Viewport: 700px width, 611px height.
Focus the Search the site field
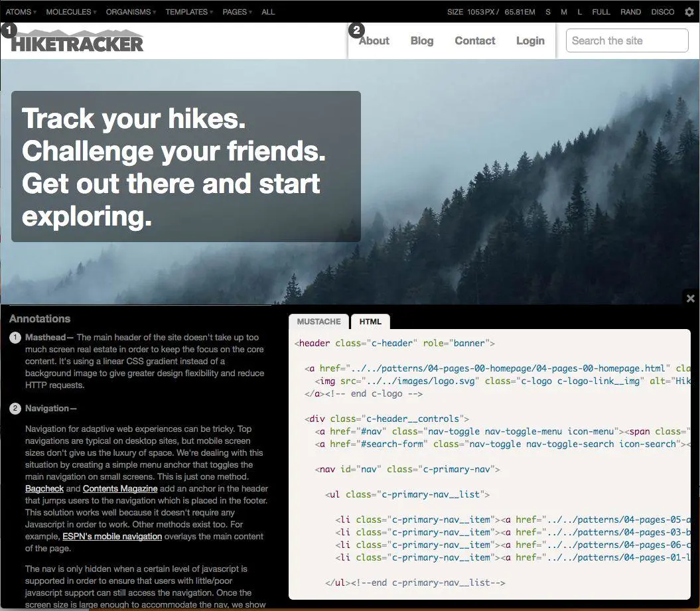pyautogui.click(x=627, y=40)
